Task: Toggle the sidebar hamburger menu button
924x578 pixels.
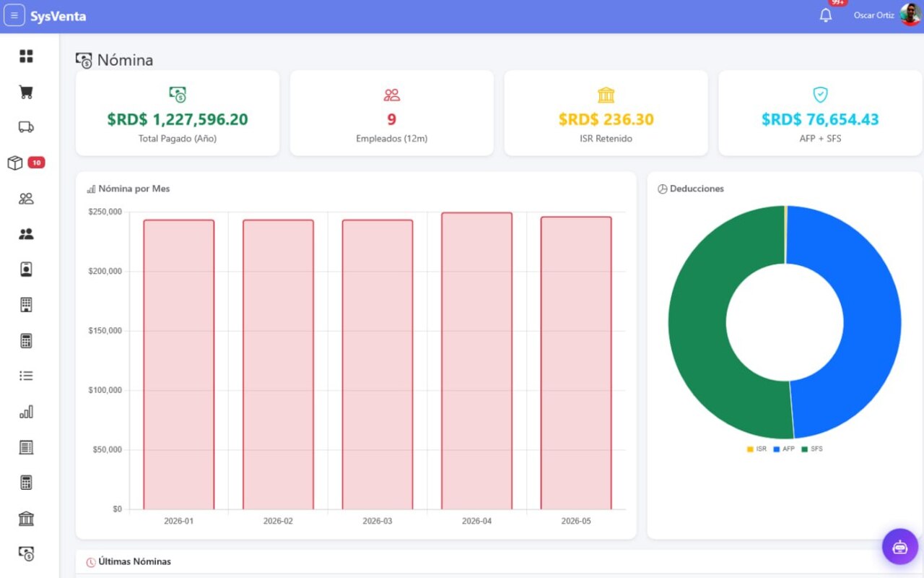Action: [x=14, y=15]
